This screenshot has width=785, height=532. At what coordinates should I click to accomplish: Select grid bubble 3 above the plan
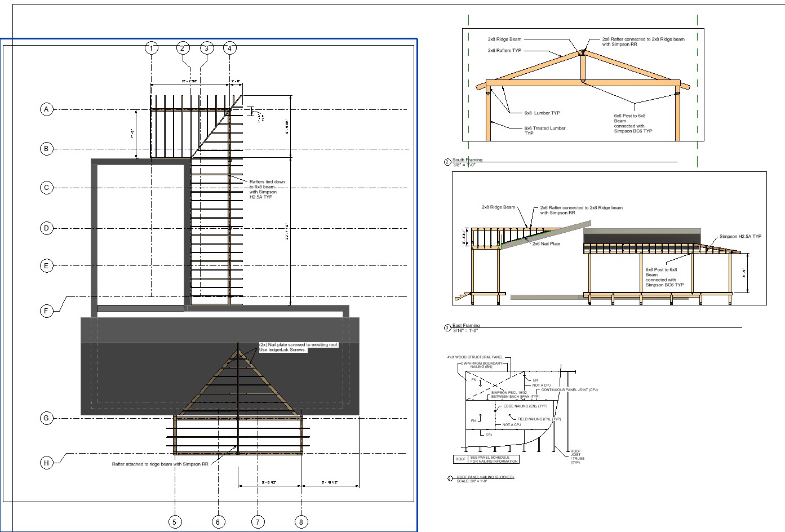pos(206,48)
